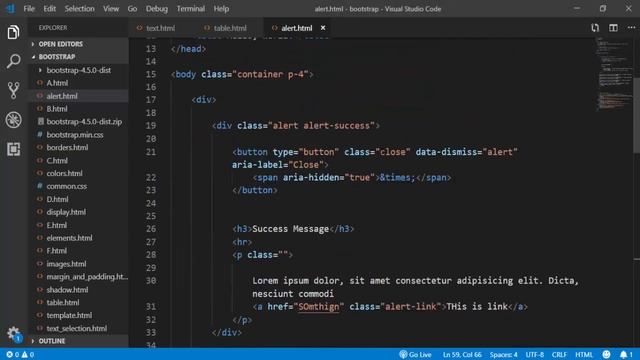Open the File menu
Viewport: 640px width, 360px height.
[29, 9]
